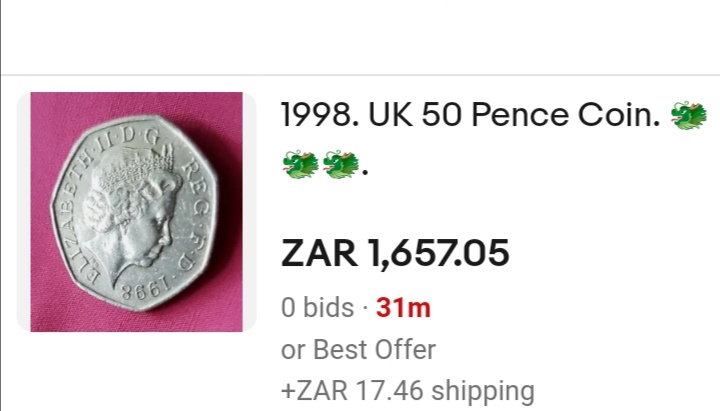Select the 'or Best Offer' text
Viewport: 720px width, 411px height.
359,350
